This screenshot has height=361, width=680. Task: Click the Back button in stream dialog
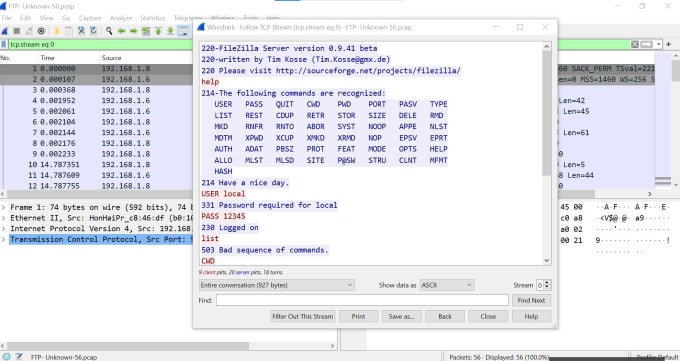coord(445,316)
